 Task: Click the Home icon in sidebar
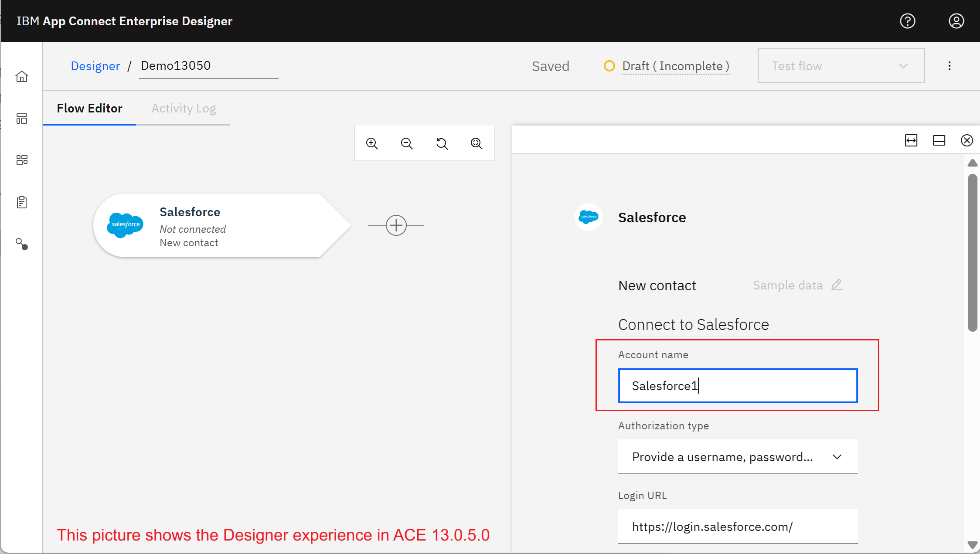tap(22, 77)
